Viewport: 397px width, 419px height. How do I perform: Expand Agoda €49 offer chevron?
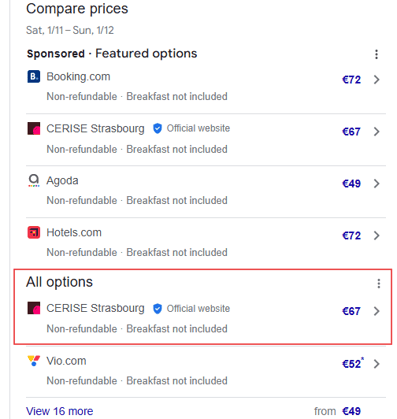pyautogui.click(x=377, y=184)
